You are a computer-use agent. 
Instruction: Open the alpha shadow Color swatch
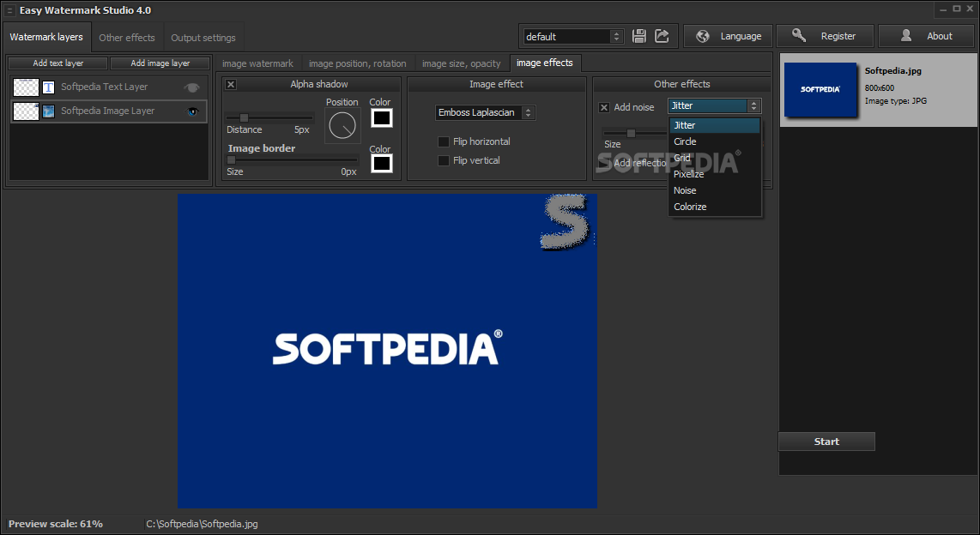(382, 118)
